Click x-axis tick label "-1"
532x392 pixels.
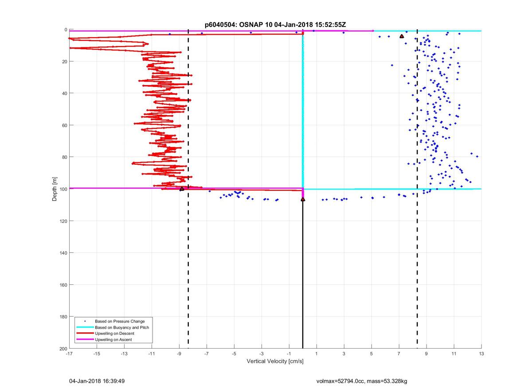pos(289,354)
